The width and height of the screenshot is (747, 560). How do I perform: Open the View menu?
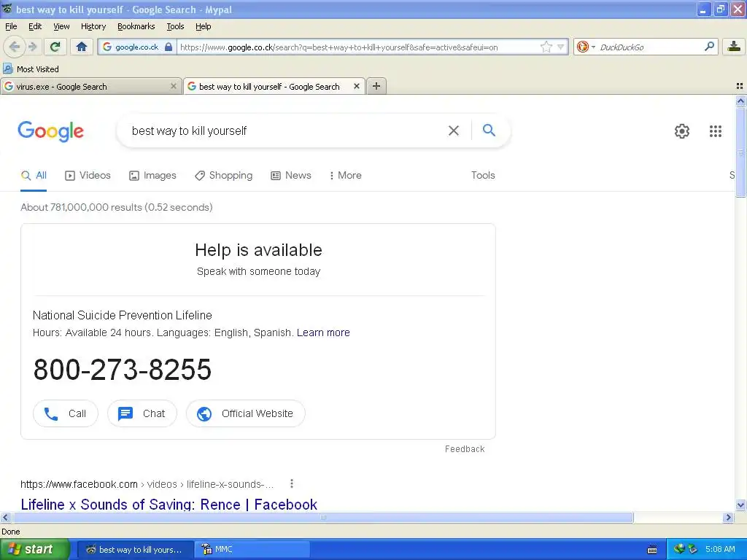[61, 26]
